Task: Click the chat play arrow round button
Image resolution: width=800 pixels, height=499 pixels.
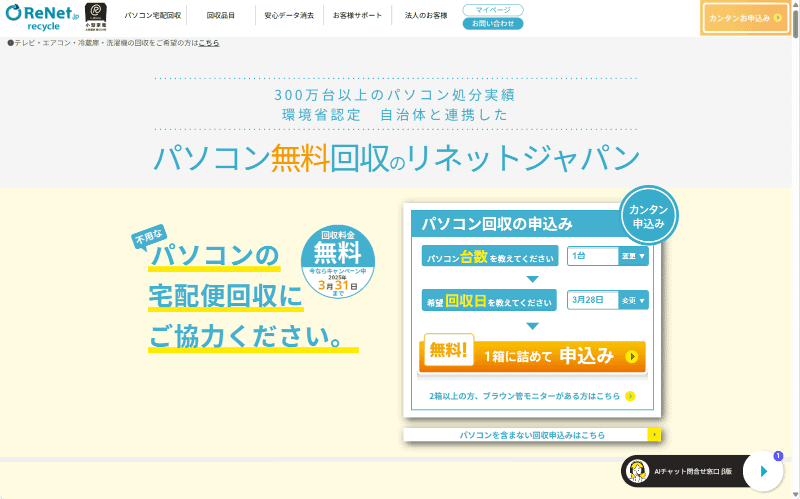Action: pos(763,471)
